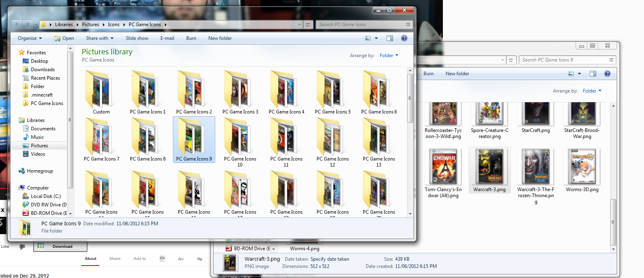The image size is (644, 278).
Task: Select the PC Game Icons 10 folder
Action: 240,142
